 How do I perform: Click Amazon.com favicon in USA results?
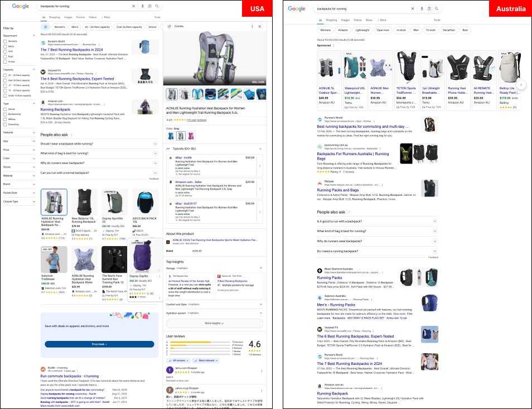click(x=43, y=103)
